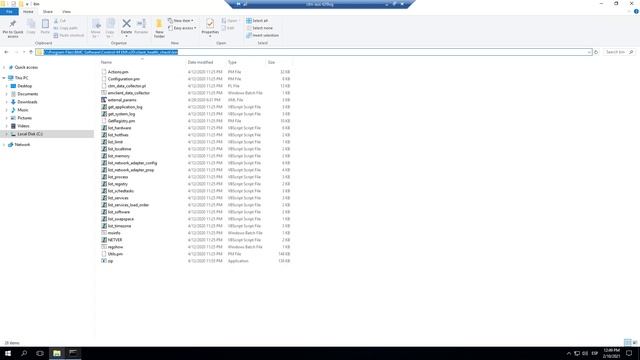
Task: Open address bar history dropdown
Action: point(589,52)
